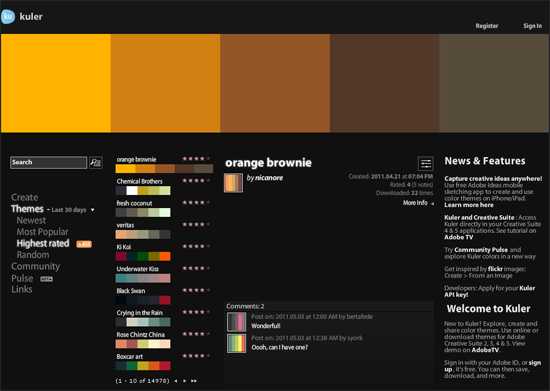Image resolution: width=550 pixels, height=391 pixels.
Task: Click the sign up link
Action: tap(492, 366)
